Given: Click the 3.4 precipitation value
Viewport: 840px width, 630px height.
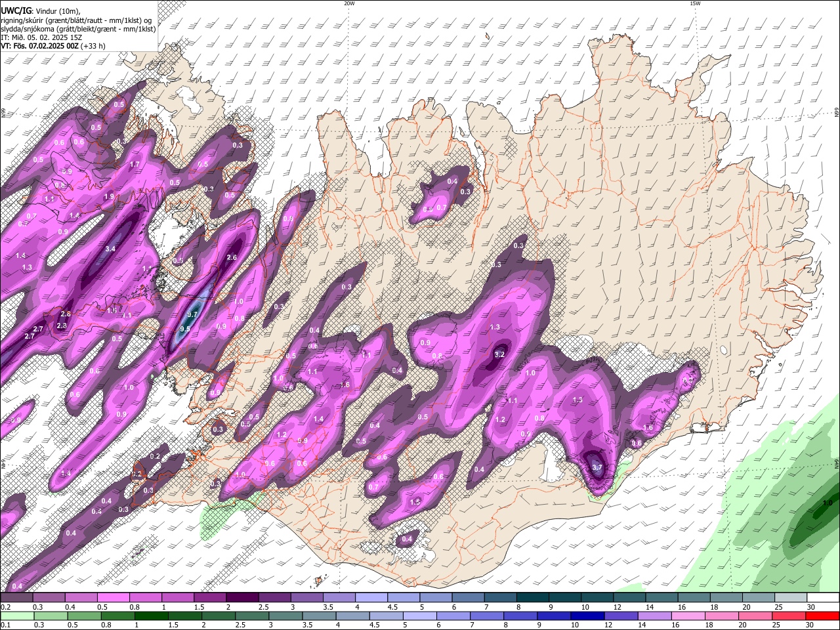Looking at the screenshot, I should click(110, 249).
